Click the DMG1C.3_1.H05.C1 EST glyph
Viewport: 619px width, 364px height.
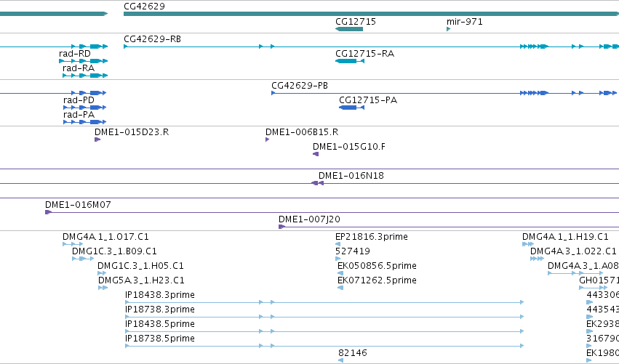pos(102,273)
